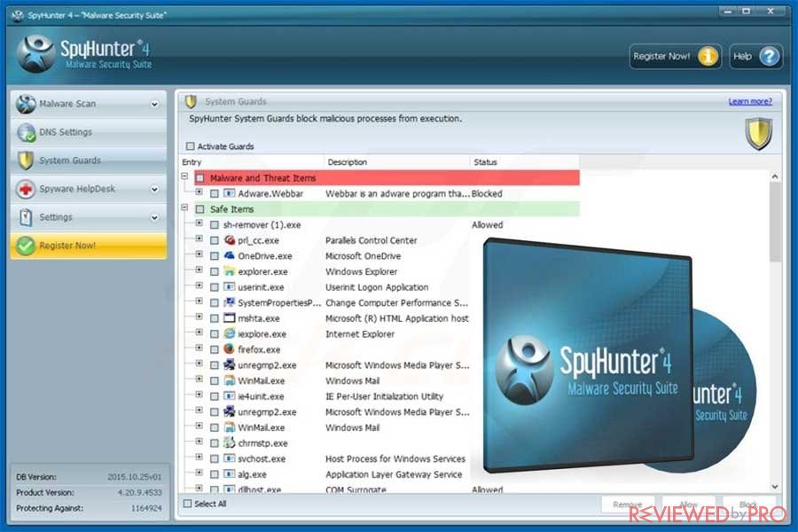The image size is (798, 532).
Task: Click the Register Now! header button
Action: (675, 56)
